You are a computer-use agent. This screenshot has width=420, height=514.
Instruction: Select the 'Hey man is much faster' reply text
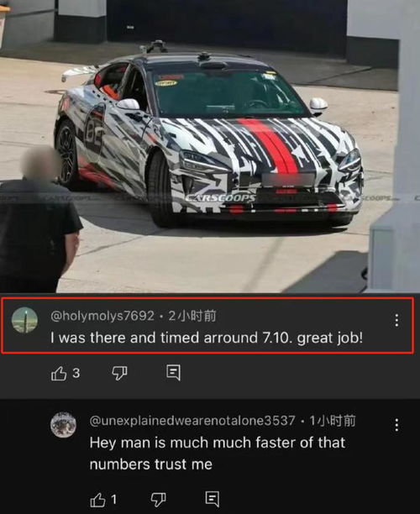pos(218,454)
